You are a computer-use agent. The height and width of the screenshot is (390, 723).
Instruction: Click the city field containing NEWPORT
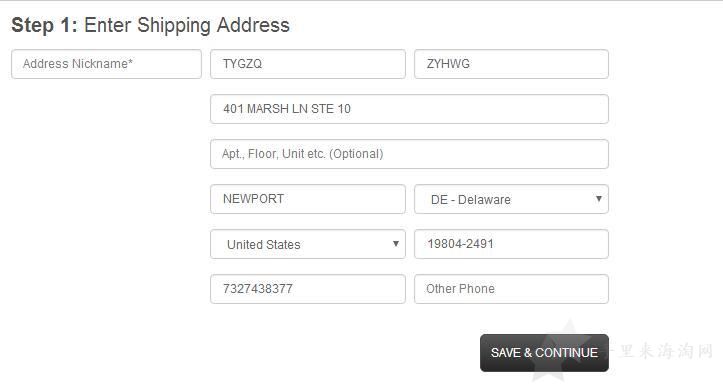(x=308, y=199)
